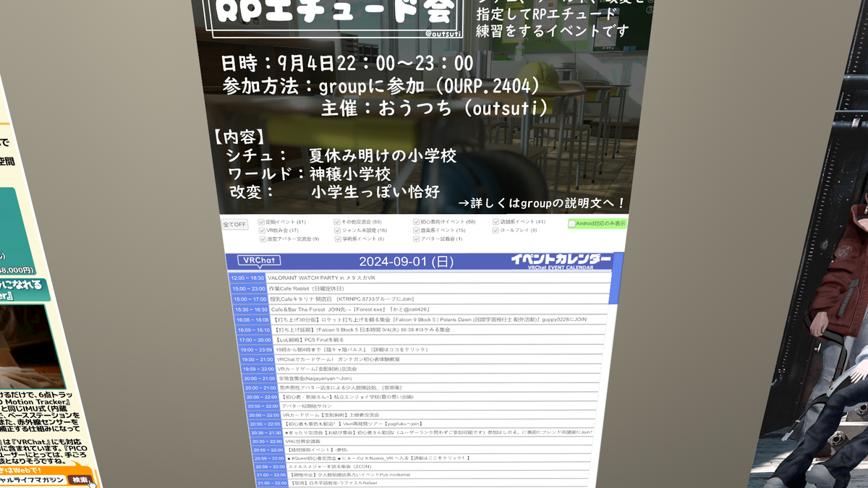Screen dimensions: 868x488
Task: Toggle the 改変アバター交流会 (9) checkbox
Action: 263,239
